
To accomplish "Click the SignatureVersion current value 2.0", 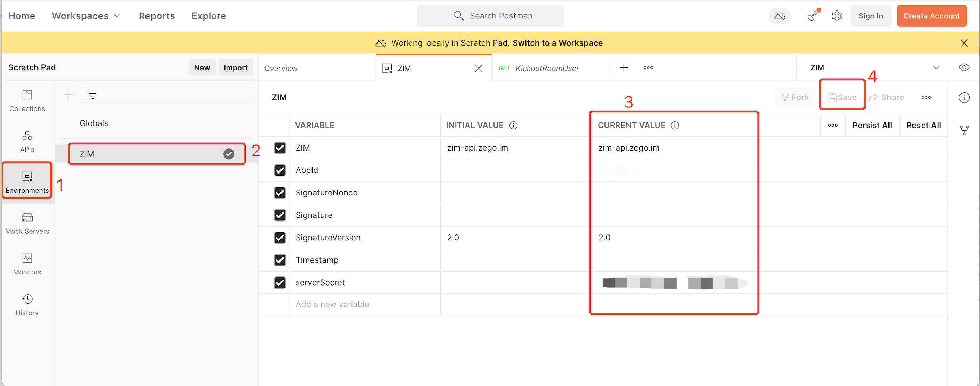I will [x=604, y=237].
